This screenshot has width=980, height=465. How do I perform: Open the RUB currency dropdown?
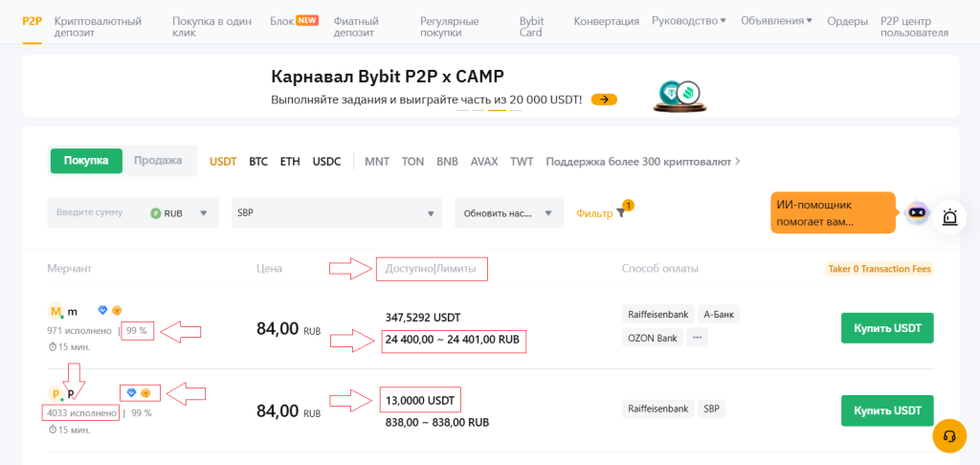coord(180,213)
